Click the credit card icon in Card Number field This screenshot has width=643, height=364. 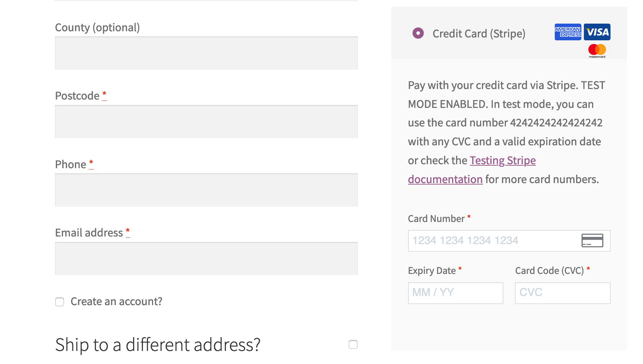(x=592, y=240)
